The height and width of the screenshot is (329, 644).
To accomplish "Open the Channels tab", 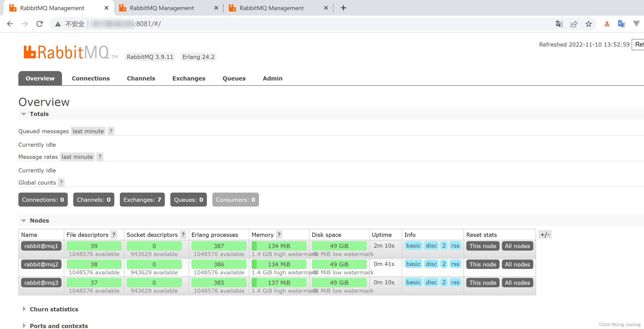I will click(x=141, y=78).
